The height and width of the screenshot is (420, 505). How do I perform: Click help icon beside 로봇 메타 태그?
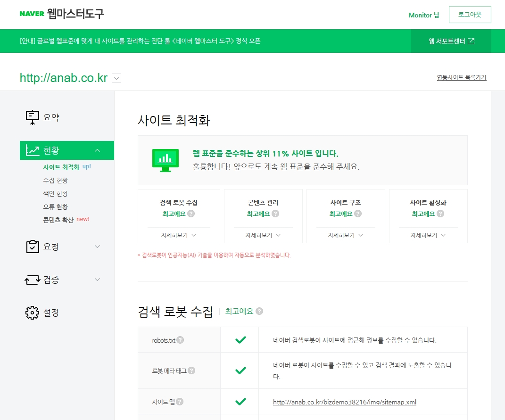click(x=191, y=371)
